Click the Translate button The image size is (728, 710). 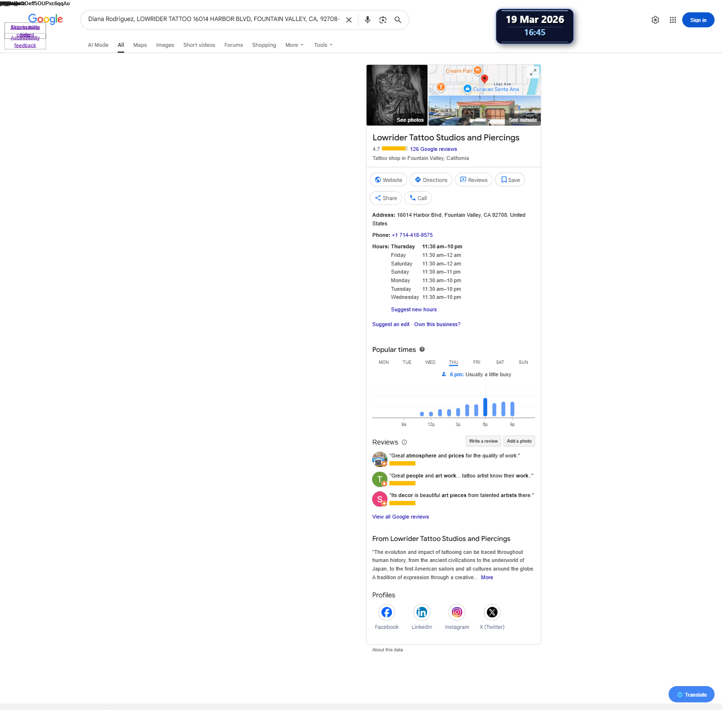click(691, 695)
